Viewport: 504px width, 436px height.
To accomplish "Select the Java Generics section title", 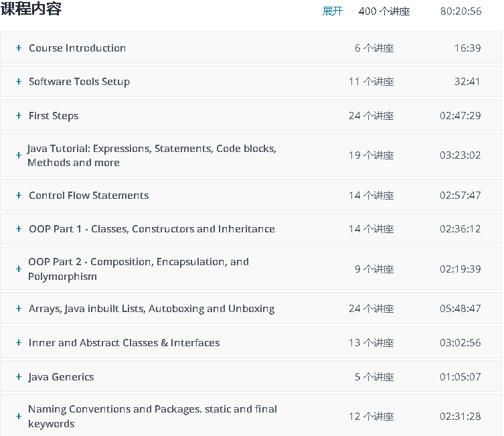I will (61, 377).
